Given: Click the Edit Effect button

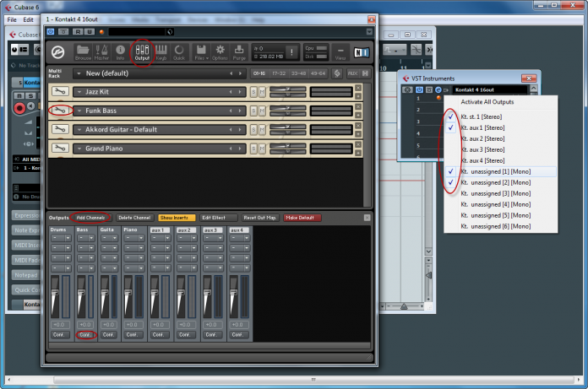Looking at the screenshot, I should (x=219, y=218).
